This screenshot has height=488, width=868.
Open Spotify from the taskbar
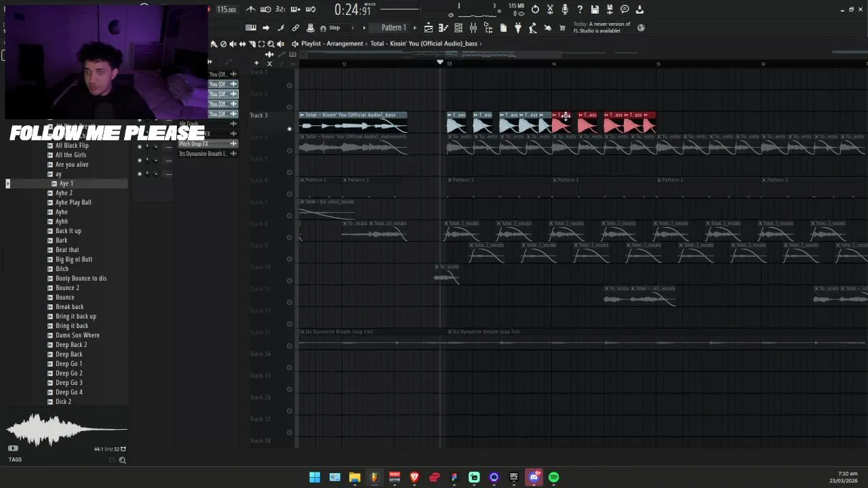click(x=554, y=477)
